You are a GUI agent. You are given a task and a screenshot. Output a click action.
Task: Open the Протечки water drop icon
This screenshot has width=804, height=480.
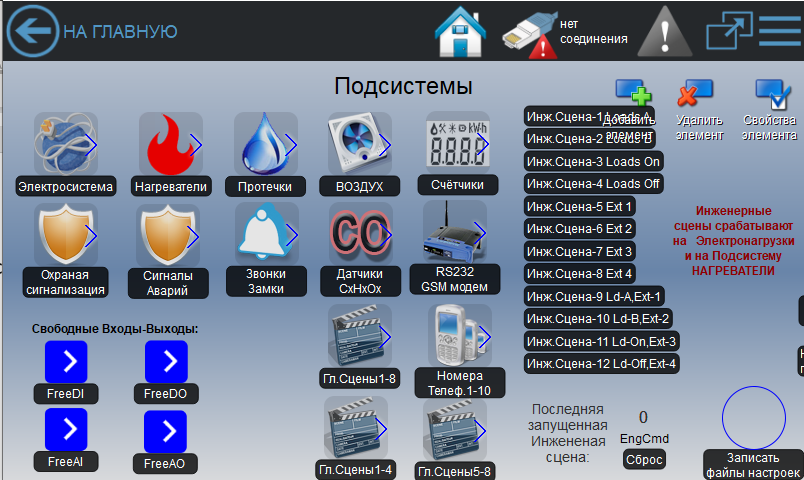click(266, 144)
